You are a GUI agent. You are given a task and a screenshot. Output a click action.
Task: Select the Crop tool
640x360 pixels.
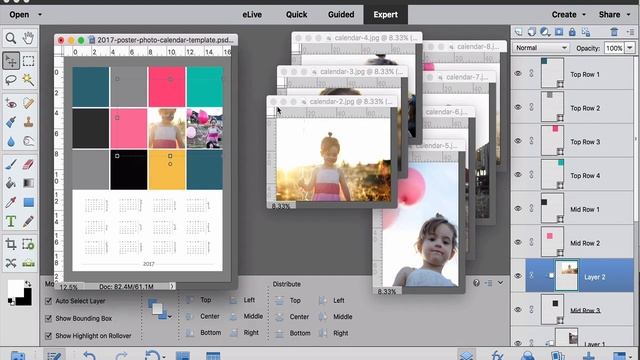(x=11, y=244)
